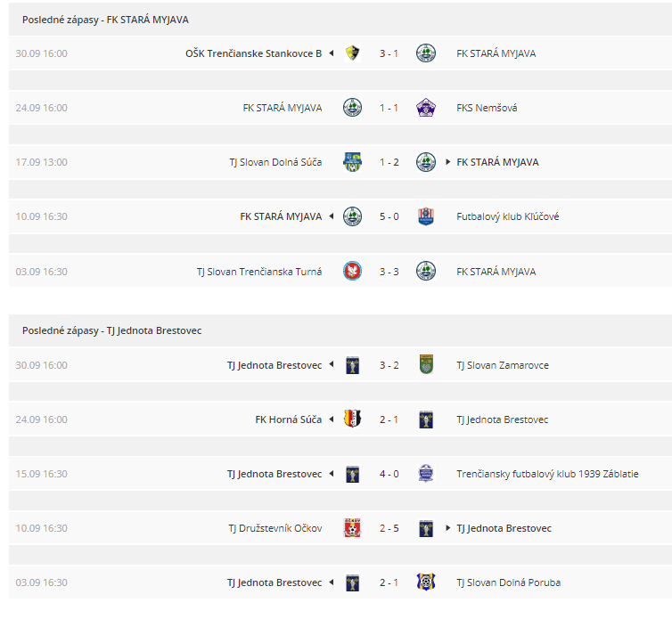Select Futbalový klub Kľúčové team name
The height and width of the screenshot is (619, 672).
507,216
